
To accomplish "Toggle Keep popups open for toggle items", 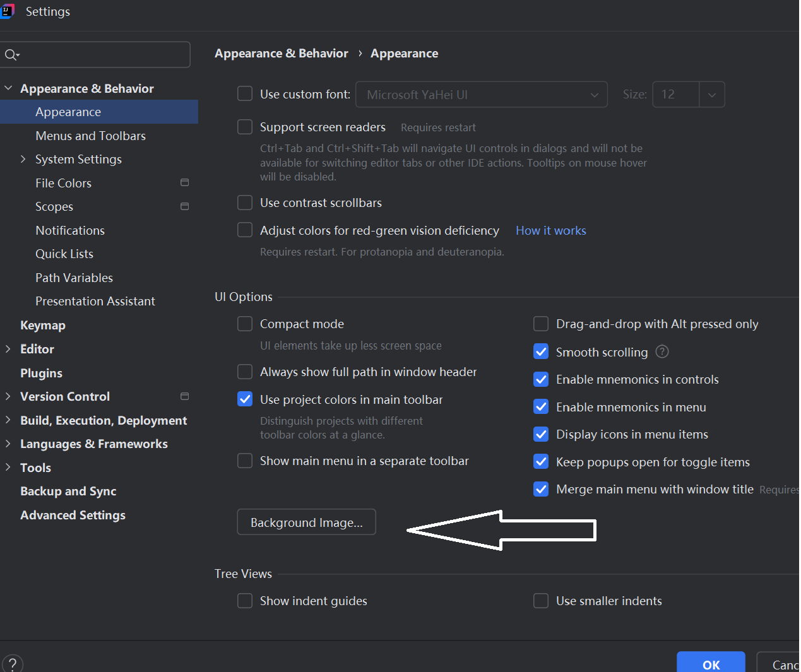I will point(541,461).
